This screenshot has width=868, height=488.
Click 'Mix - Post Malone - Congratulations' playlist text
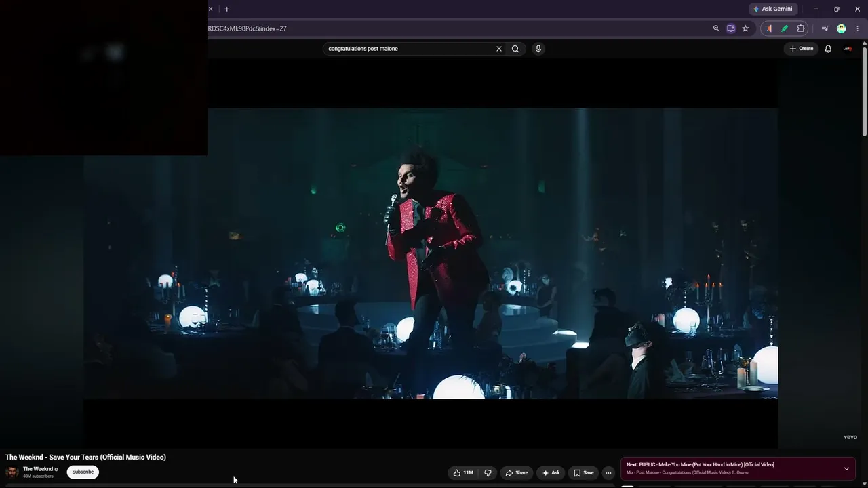click(x=688, y=472)
